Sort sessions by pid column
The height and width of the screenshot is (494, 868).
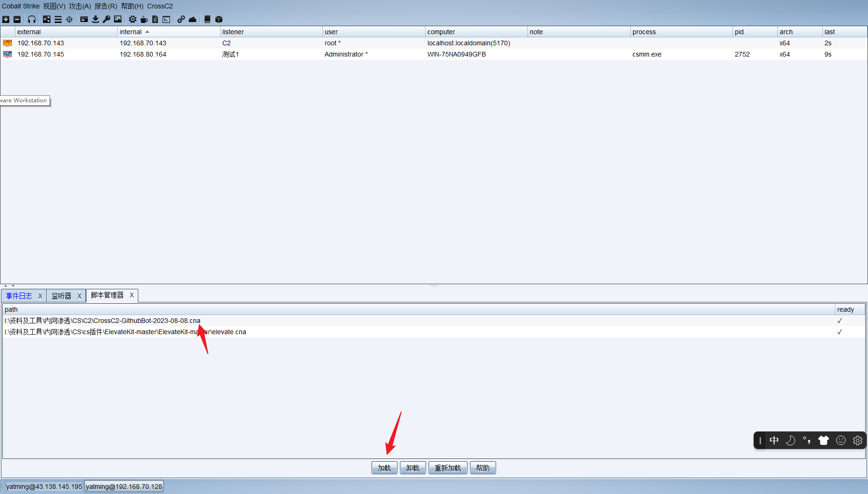click(755, 32)
